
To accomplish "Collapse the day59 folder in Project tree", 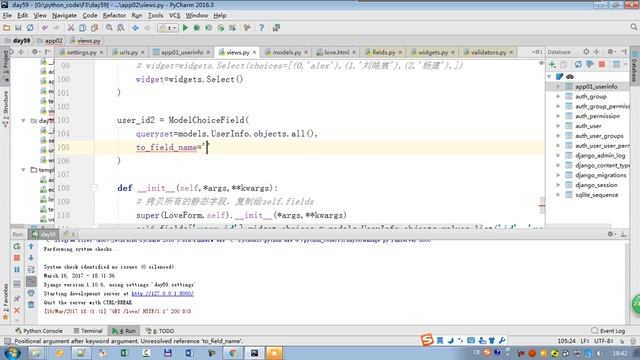I will click(23, 121).
